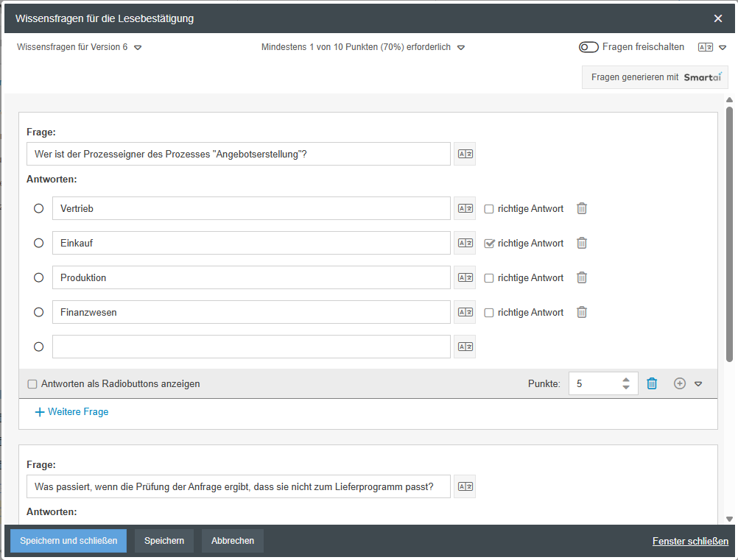Click the scrollbar up arrow
Image resolution: width=738 pixels, height=560 pixels.
pos(729,99)
